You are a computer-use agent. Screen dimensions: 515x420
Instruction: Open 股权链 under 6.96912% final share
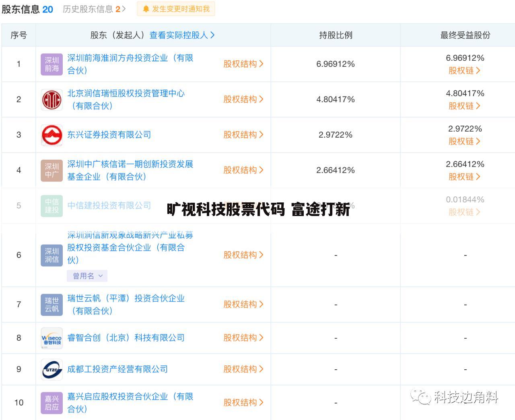(x=465, y=71)
